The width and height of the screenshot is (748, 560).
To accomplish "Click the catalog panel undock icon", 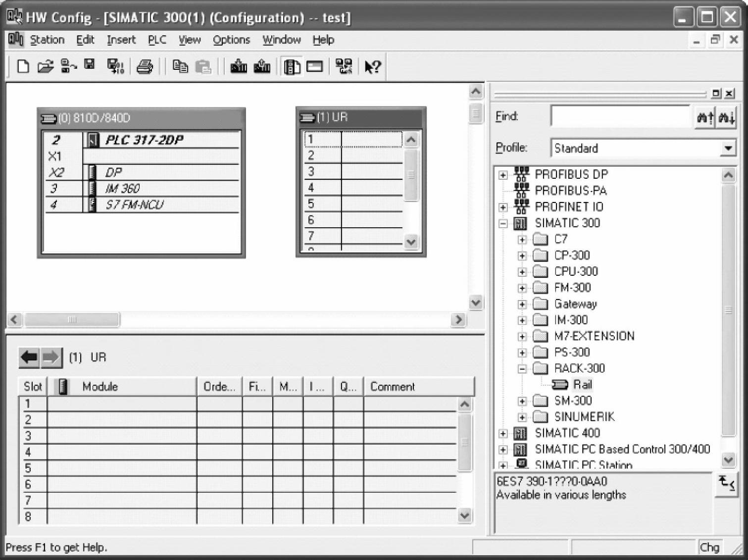I will [716, 93].
